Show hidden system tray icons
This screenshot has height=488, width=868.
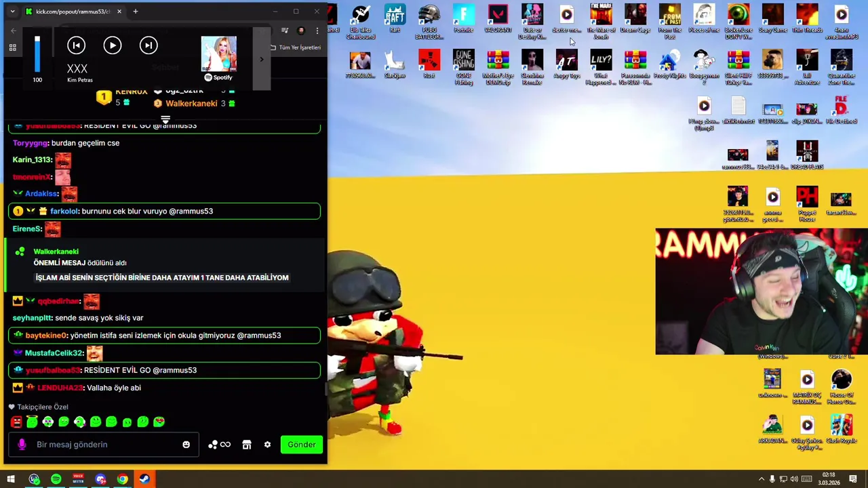point(761,479)
